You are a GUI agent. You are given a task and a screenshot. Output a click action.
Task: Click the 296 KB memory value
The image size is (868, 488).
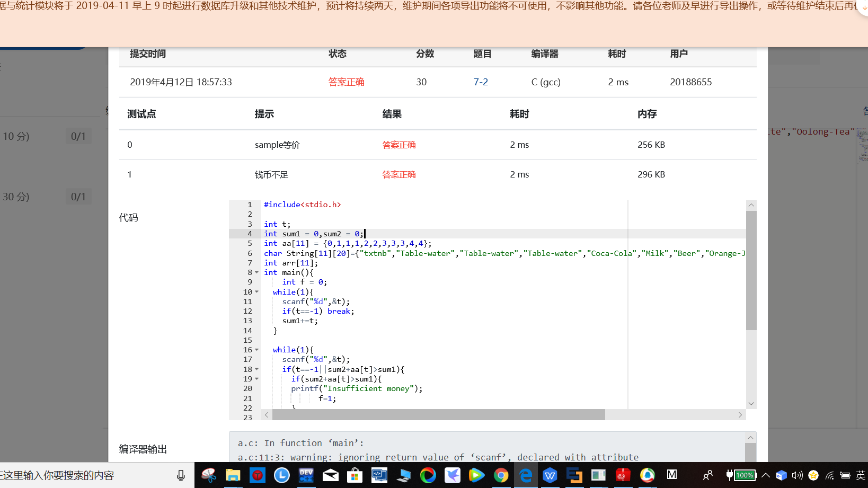(651, 174)
